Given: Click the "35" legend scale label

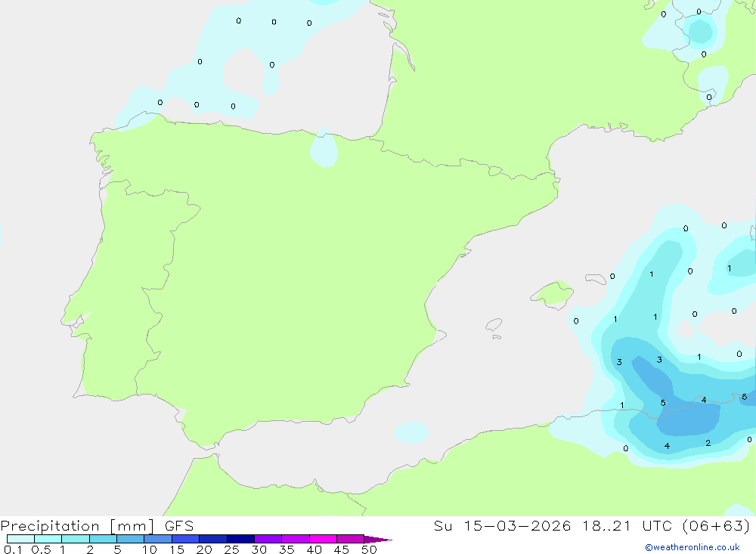Looking at the screenshot, I should 287,549.
